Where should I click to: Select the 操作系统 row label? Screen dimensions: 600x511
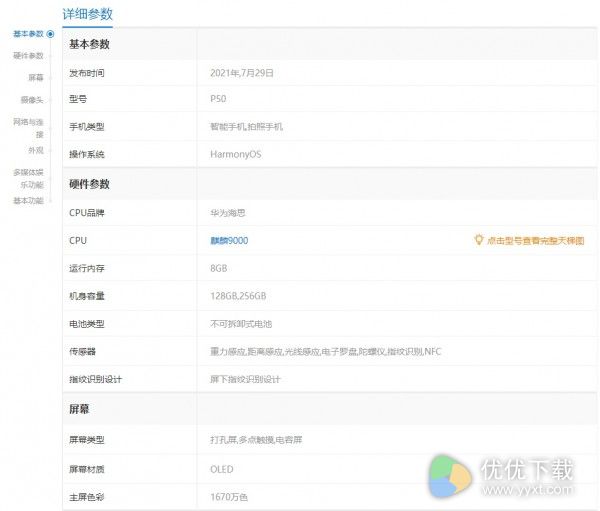coord(87,154)
